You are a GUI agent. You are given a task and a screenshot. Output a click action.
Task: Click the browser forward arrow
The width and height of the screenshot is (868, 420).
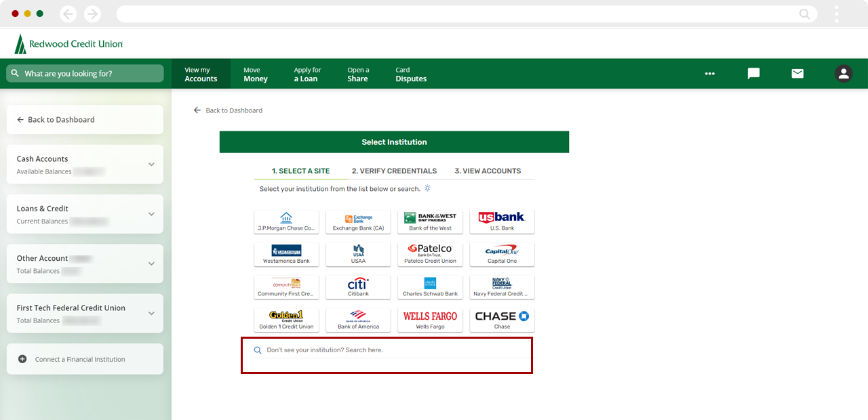click(92, 14)
